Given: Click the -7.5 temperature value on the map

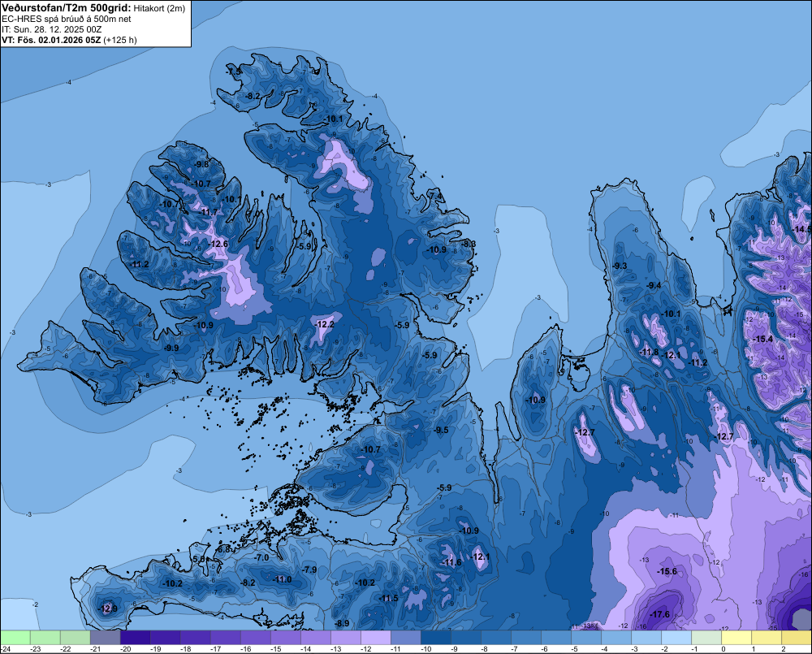Looking at the screenshot, I should click(234, 71).
